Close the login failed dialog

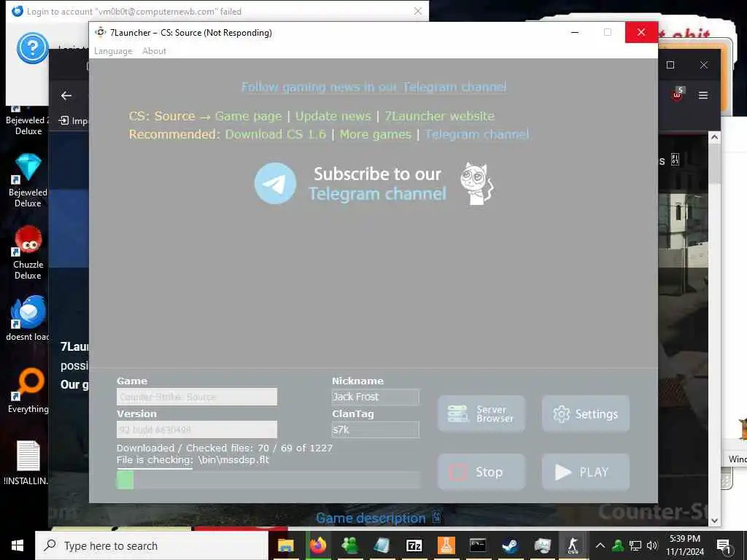pyautogui.click(x=418, y=11)
